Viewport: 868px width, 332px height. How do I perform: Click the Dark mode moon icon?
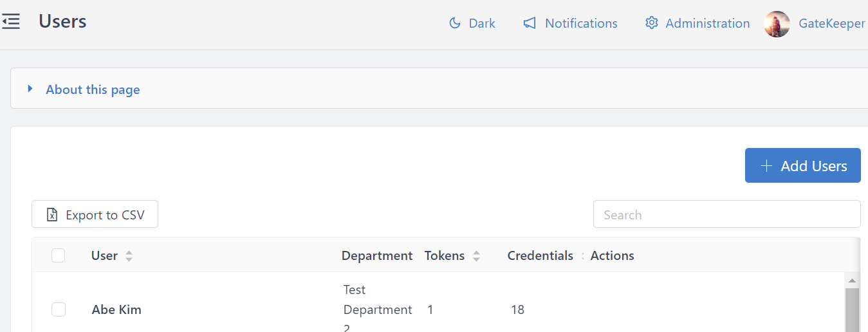[455, 23]
